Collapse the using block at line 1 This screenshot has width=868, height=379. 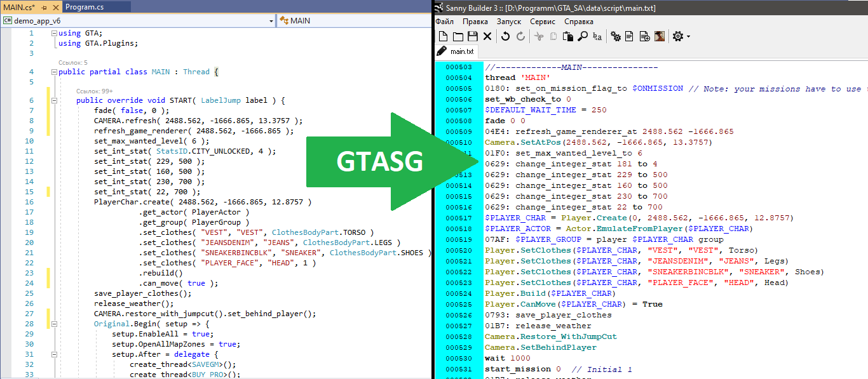(54, 33)
